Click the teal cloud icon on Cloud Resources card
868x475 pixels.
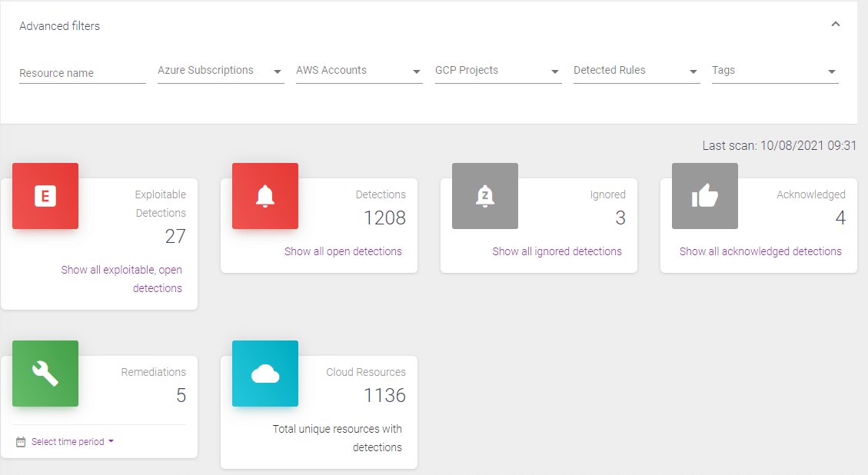[264, 374]
